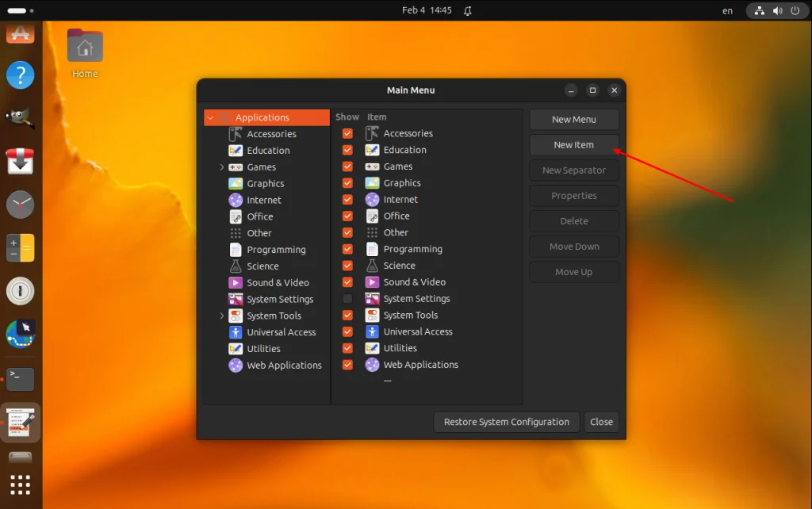Image resolution: width=812 pixels, height=509 pixels.
Task: Disable the Web Applications show checkbox
Action: (347, 365)
